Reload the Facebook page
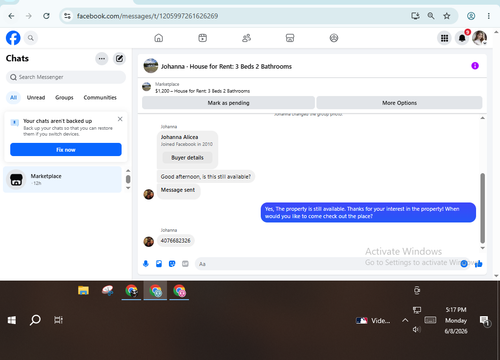Image resolution: width=500 pixels, height=360 pixels. pos(46,16)
